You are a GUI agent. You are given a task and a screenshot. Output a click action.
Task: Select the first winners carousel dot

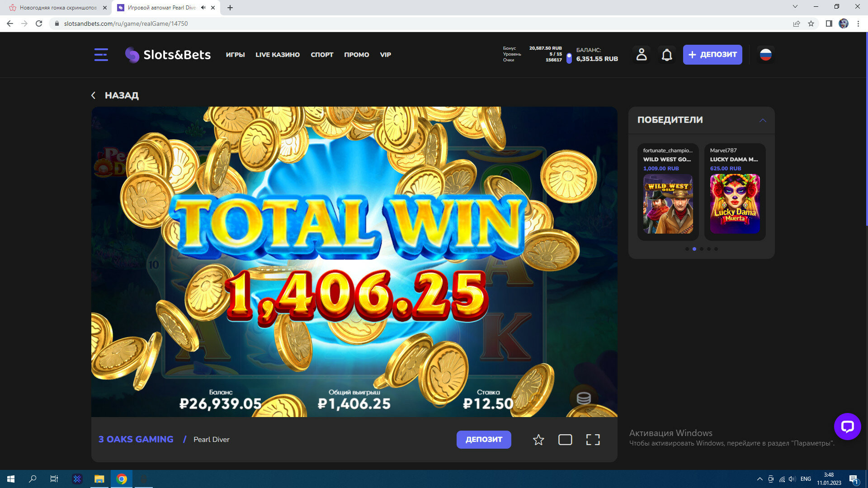click(687, 249)
